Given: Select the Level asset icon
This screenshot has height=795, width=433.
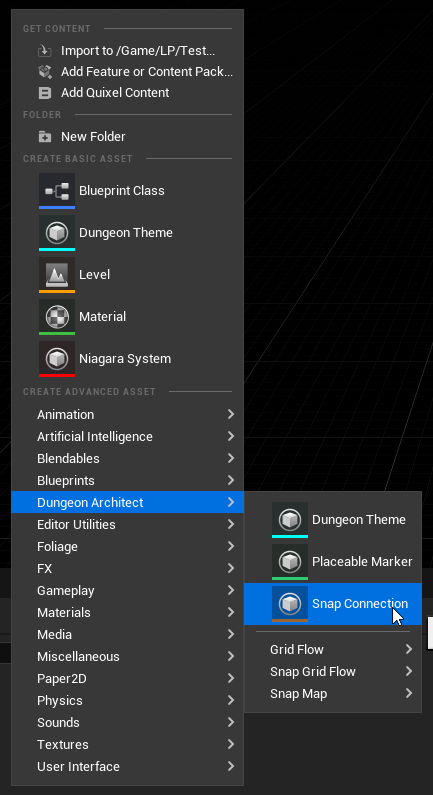Looking at the screenshot, I should coord(57,275).
